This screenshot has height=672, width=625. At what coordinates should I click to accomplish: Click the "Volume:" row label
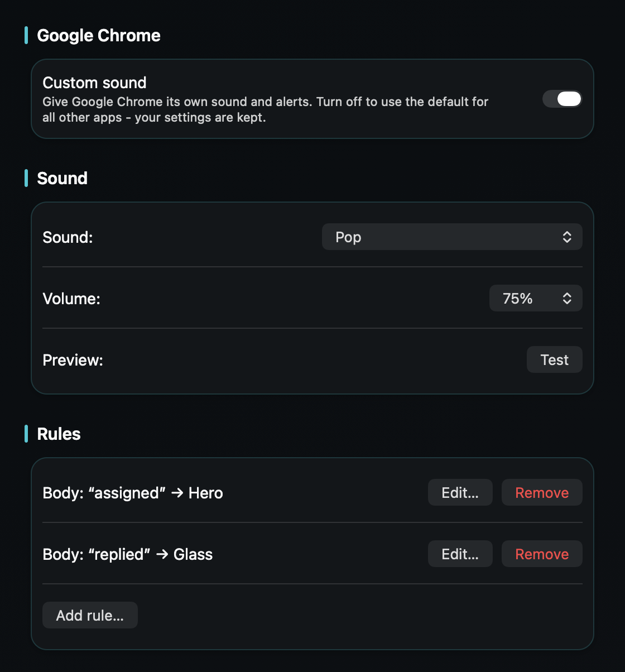coord(71,299)
